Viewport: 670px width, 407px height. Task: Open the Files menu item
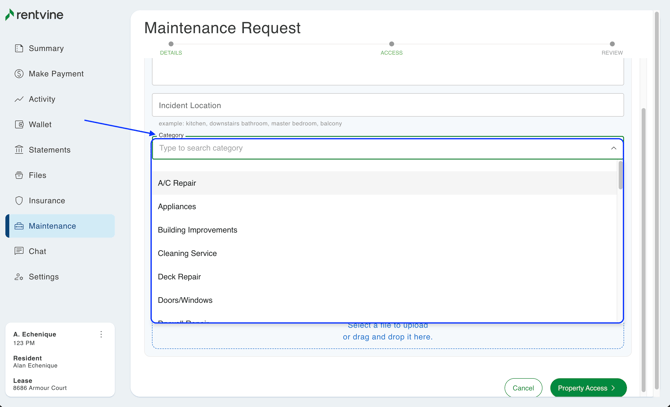pos(37,175)
